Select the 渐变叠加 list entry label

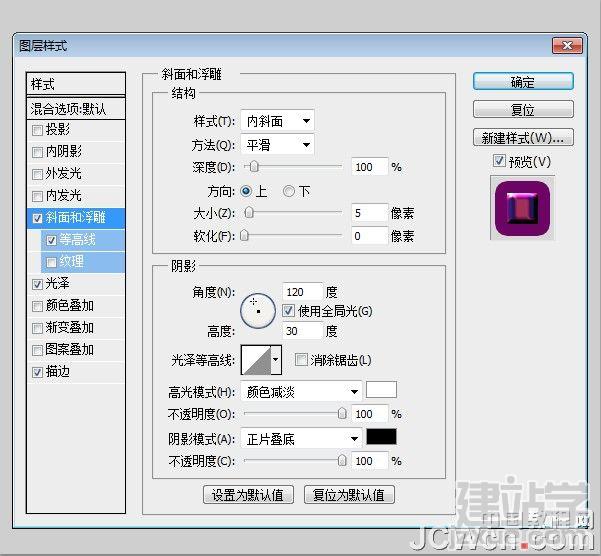[69, 328]
